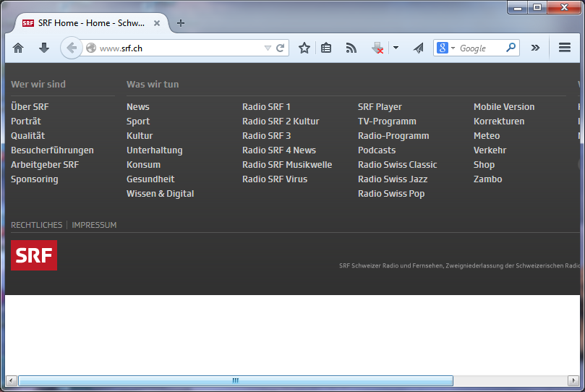Go to the Firefox home page icon
Screen dimensions: 585x392
tap(18, 48)
